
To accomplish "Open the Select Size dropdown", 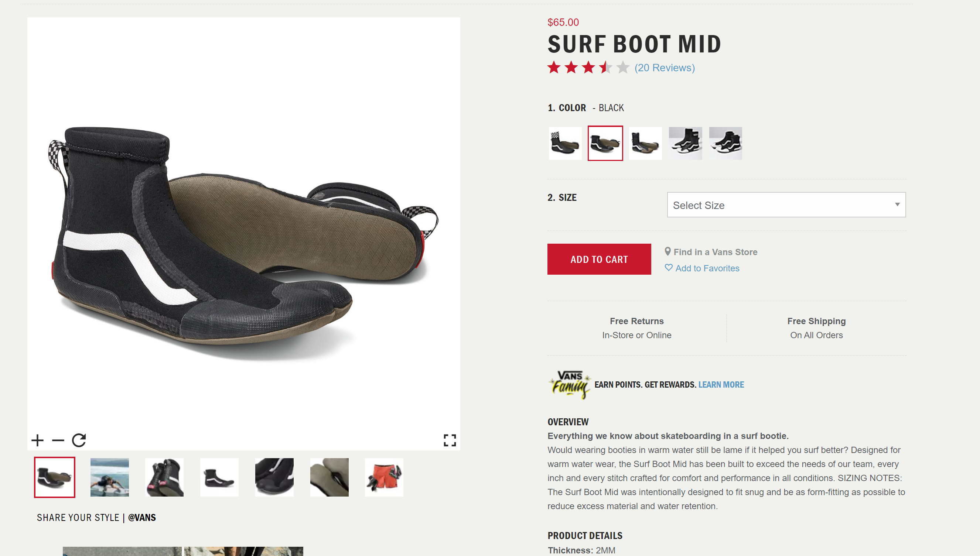I will [x=786, y=205].
